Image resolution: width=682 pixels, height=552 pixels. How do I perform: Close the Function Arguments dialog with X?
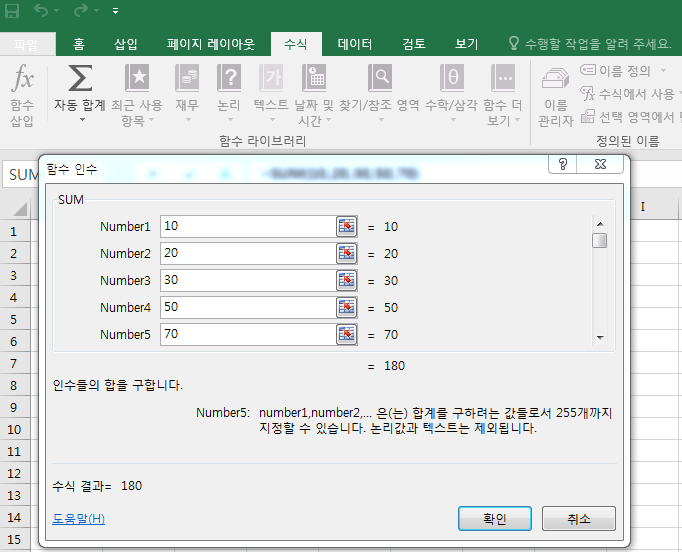pyautogui.click(x=600, y=164)
